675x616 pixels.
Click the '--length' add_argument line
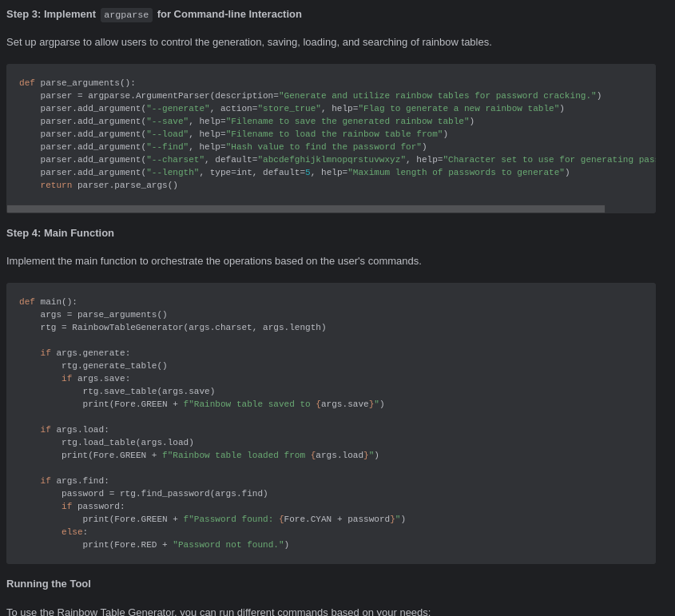(305, 173)
